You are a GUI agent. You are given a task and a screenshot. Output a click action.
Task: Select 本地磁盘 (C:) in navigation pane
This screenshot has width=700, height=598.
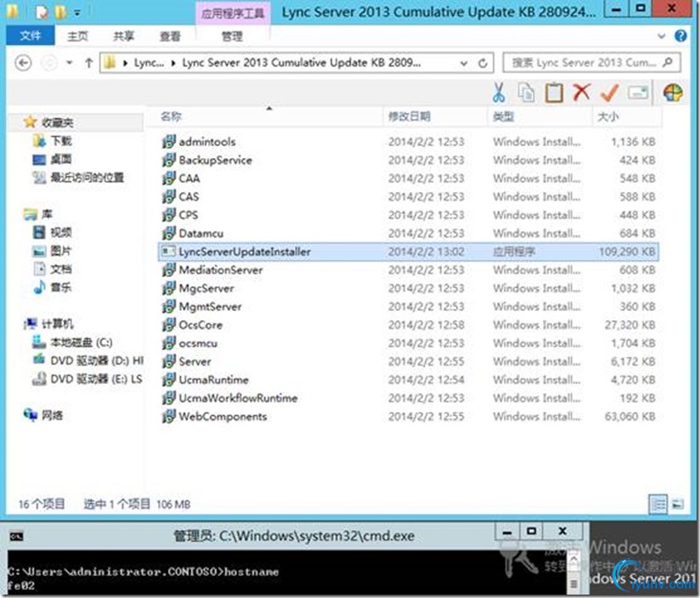tap(82, 342)
